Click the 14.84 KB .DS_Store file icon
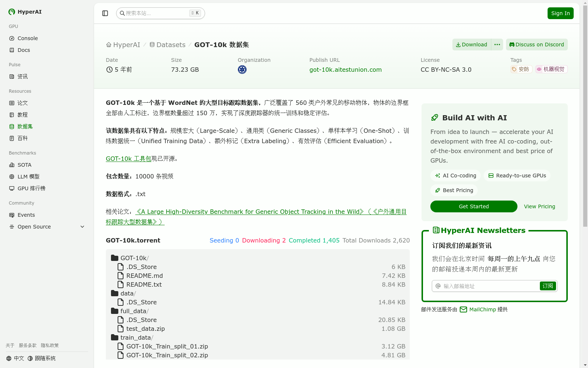588x368 pixels. point(121,302)
